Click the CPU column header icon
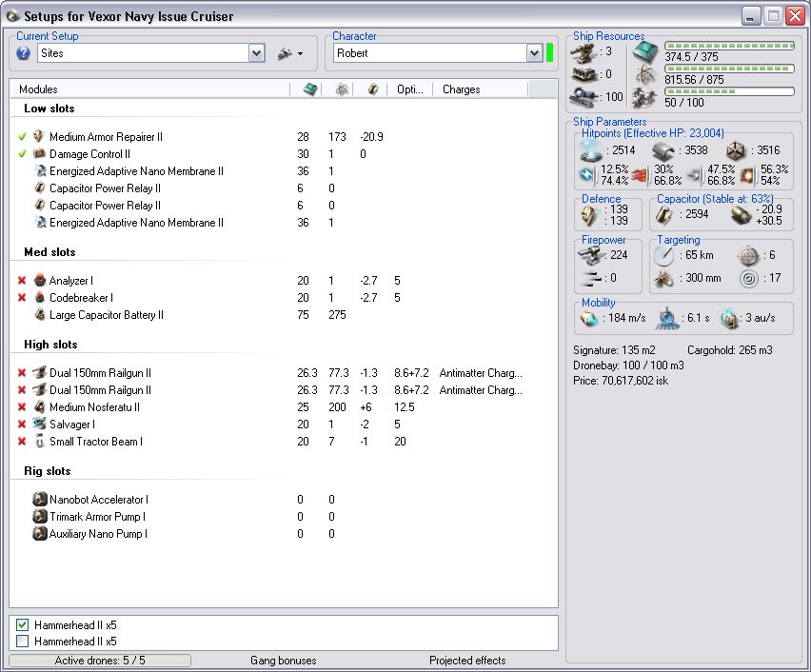This screenshot has height=672, width=811. 309,89
